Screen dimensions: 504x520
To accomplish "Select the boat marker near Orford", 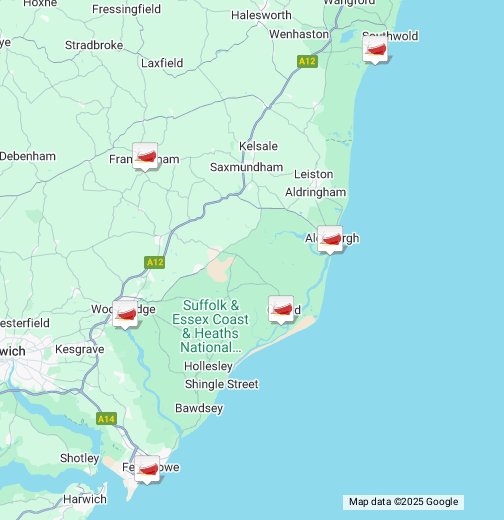I will coord(281,310).
